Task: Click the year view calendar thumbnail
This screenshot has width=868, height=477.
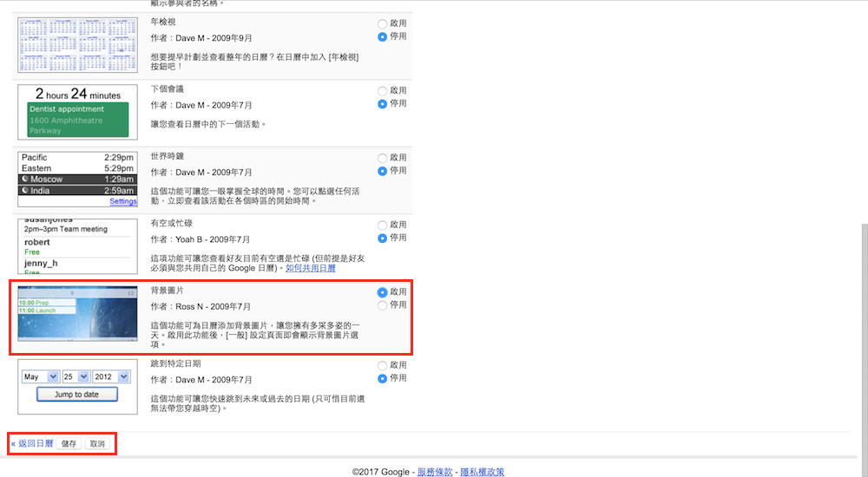Action: coord(77,45)
